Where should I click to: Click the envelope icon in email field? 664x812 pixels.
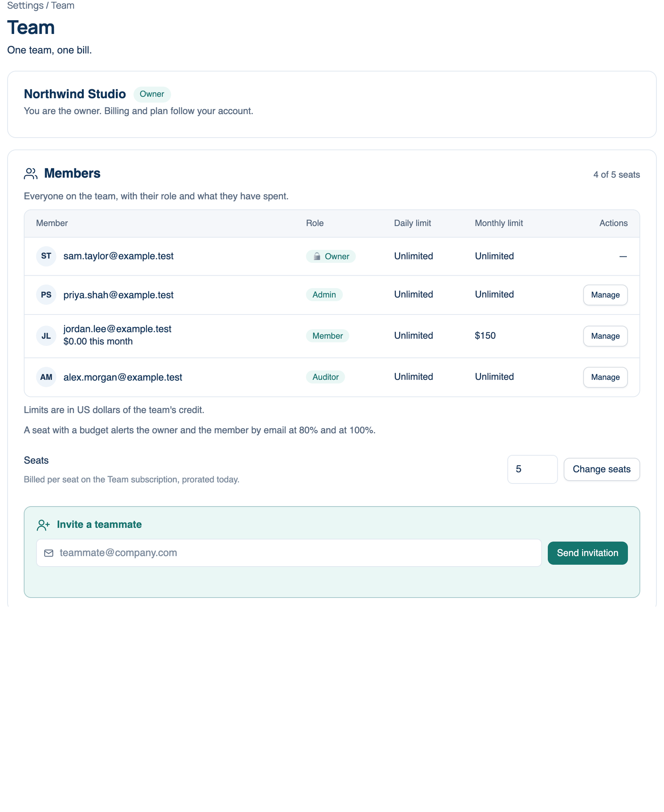49,553
